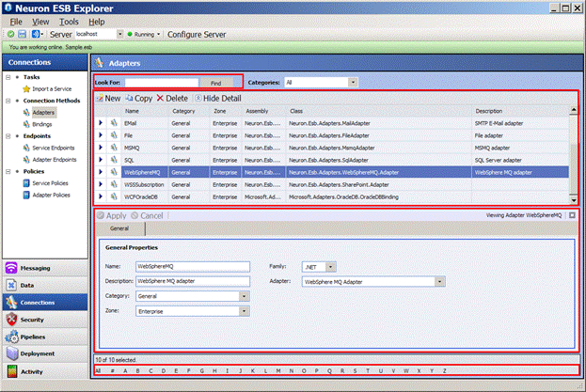586x392 pixels.
Task: Select the General tab in detail pane
Action: [119, 228]
